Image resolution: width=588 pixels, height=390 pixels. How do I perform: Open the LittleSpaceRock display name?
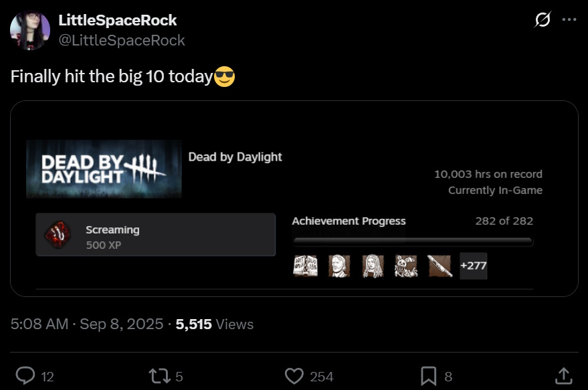tap(118, 21)
